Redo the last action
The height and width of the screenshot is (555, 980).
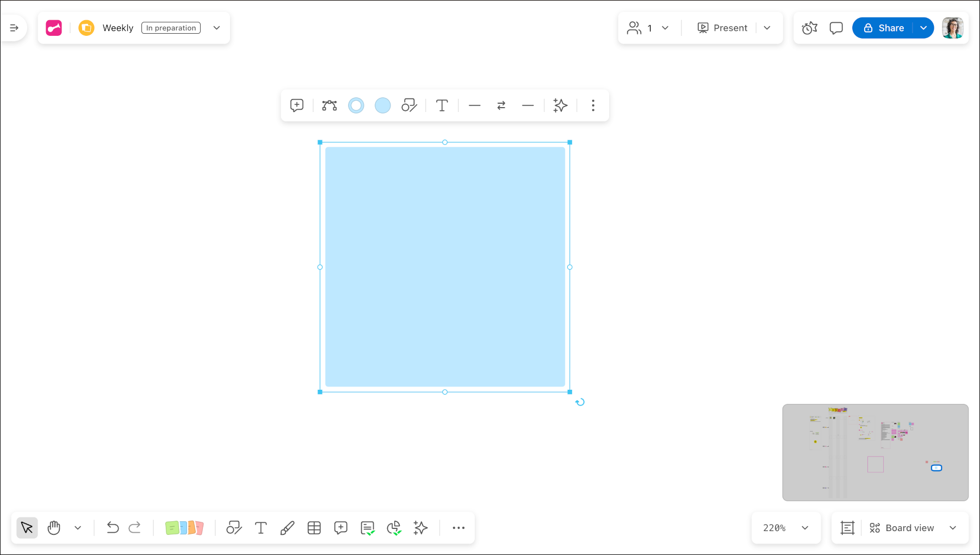tap(135, 527)
